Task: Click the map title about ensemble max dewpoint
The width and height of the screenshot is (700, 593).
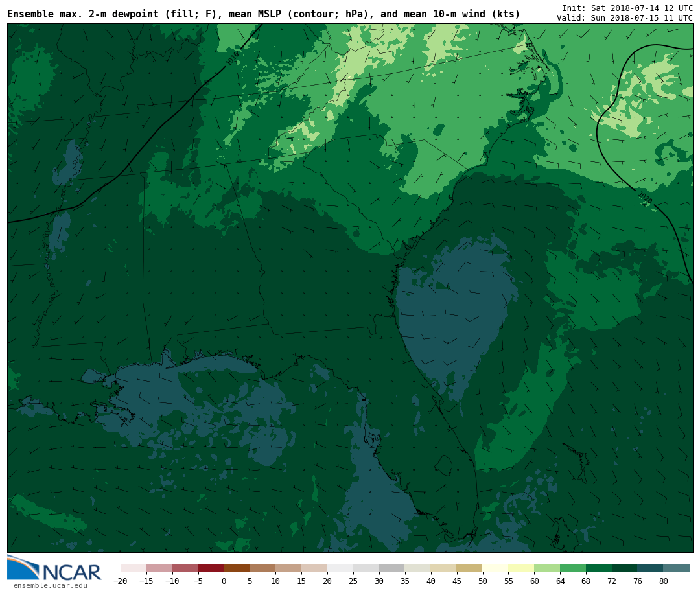Action: [263, 14]
